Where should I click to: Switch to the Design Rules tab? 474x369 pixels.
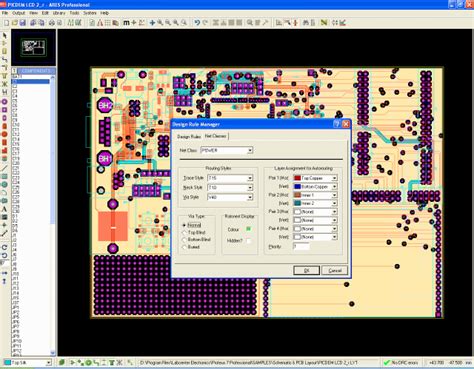pos(189,137)
